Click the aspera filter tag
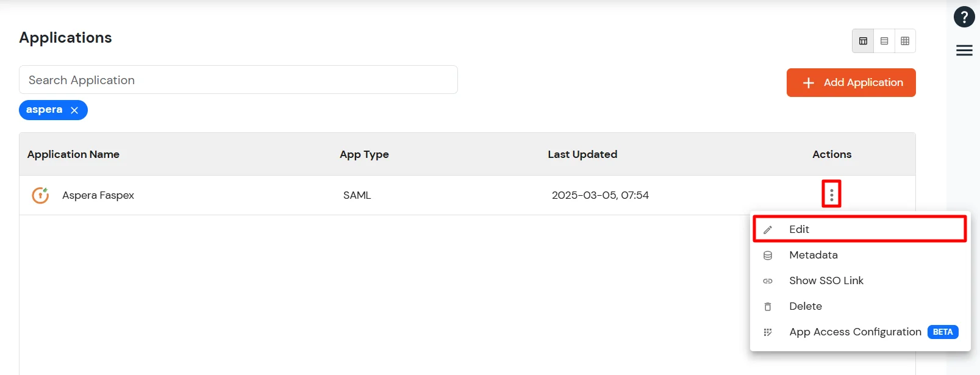 tap(53, 110)
